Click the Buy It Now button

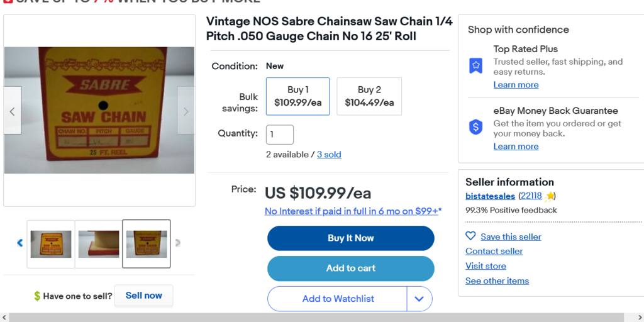[350, 238]
